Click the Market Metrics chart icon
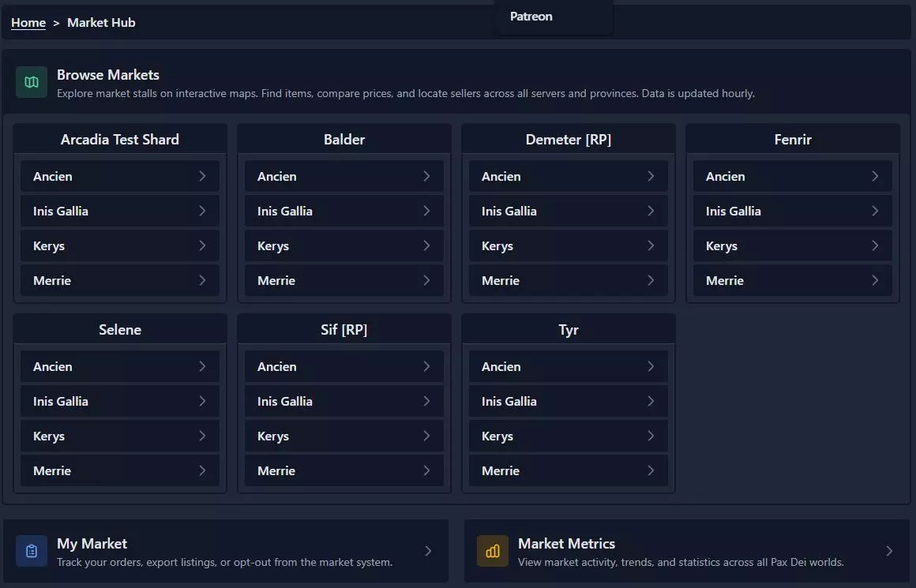Image resolution: width=916 pixels, height=588 pixels. point(493,551)
